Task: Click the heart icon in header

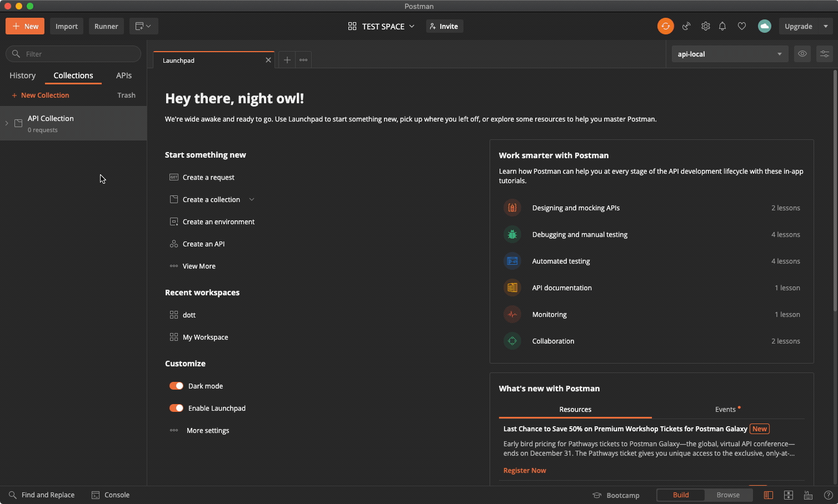Action: (741, 26)
